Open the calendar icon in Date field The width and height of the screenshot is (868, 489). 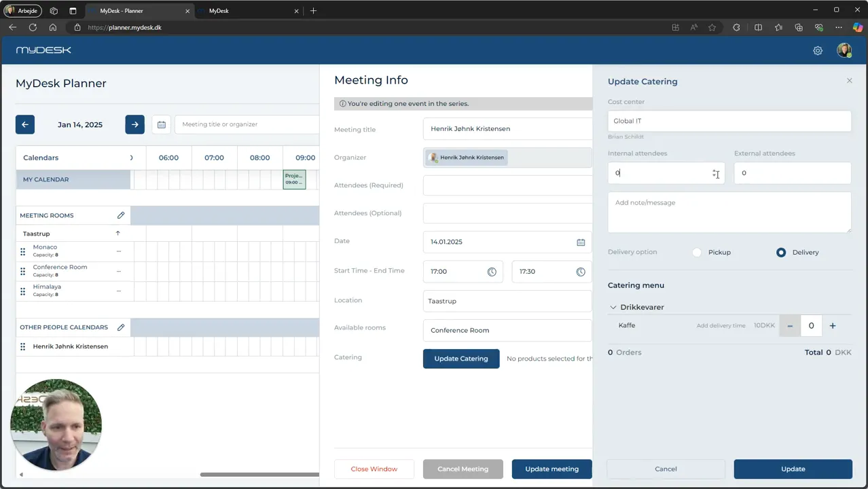pos(581,242)
